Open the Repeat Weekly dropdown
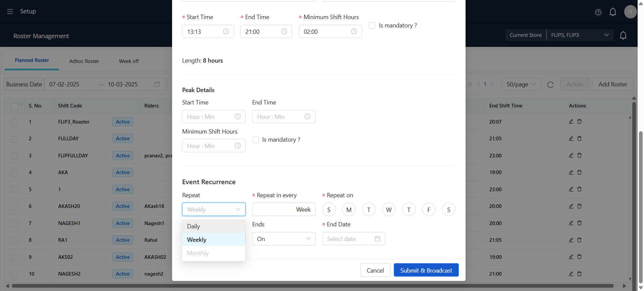644x291 pixels. [214, 209]
